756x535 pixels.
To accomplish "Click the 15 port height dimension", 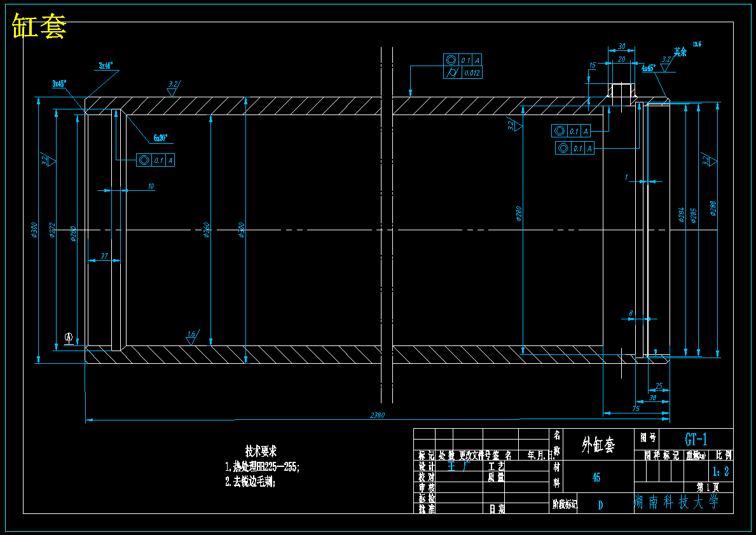I will click(x=593, y=65).
